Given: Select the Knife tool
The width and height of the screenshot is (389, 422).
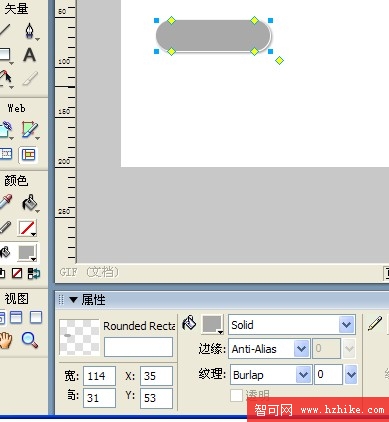Looking at the screenshot, I should click(29, 79).
